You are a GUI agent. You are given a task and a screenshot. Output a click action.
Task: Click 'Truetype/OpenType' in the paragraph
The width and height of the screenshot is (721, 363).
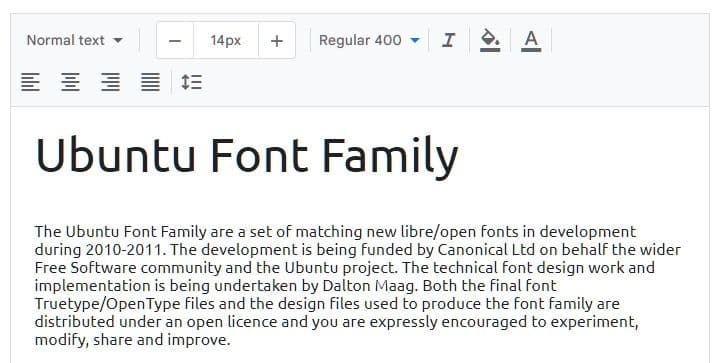108,304
